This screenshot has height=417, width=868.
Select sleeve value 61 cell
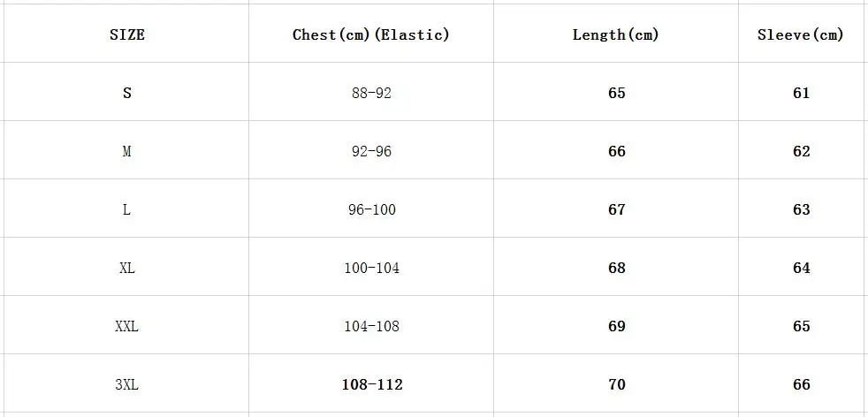[x=801, y=92]
